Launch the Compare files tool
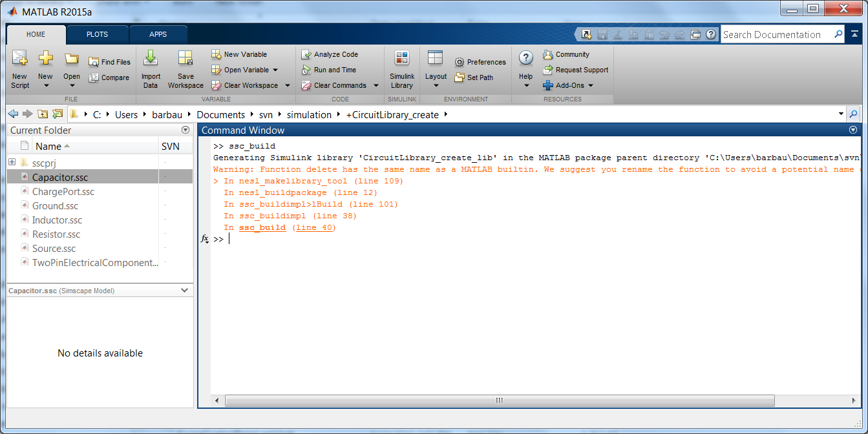868x434 pixels. [110, 77]
